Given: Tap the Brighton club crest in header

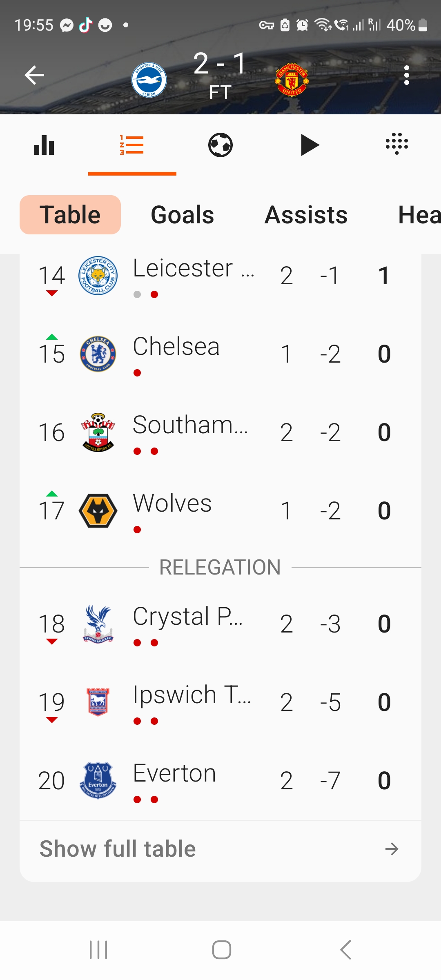Looking at the screenshot, I should pos(149,80).
